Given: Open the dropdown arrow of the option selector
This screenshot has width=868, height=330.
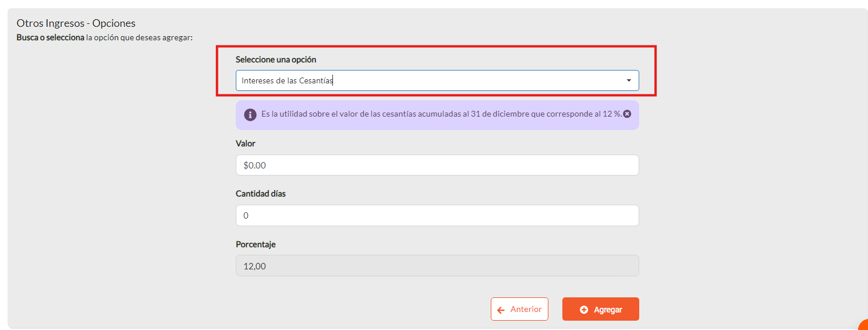Looking at the screenshot, I should (629, 80).
